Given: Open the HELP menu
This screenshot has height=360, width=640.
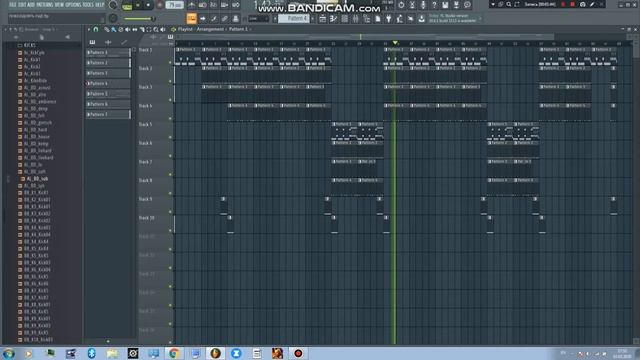Looking at the screenshot, I should click(x=100, y=5).
